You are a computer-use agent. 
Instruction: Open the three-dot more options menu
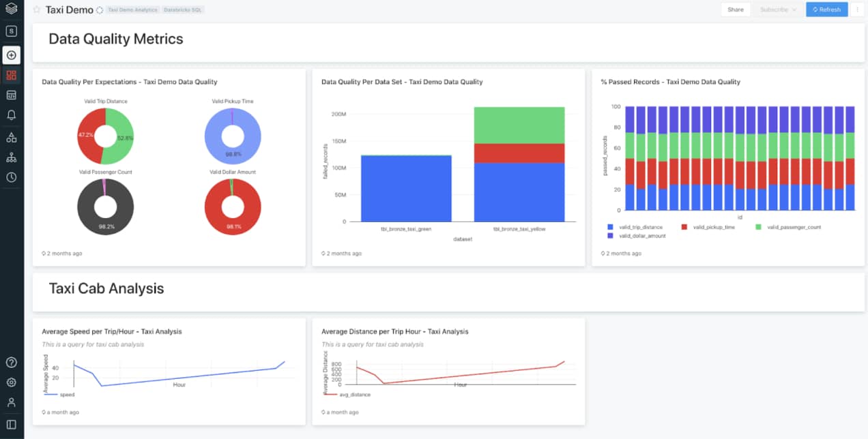[x=858, y=10]
